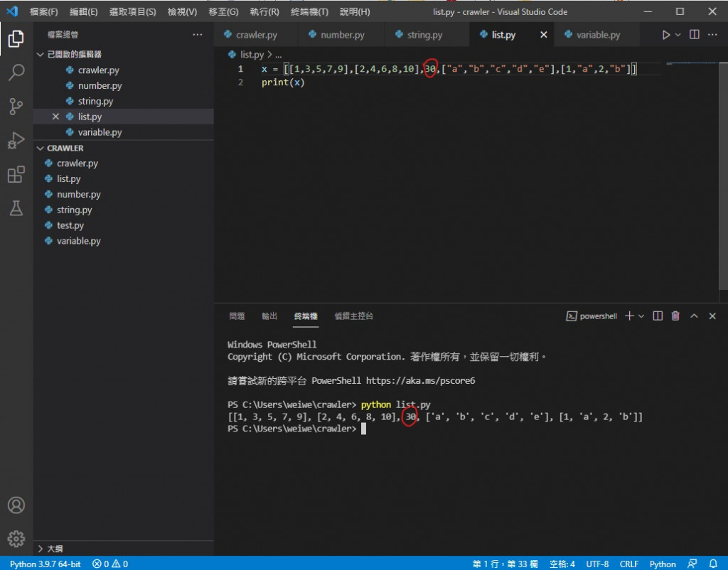Open the View (V) menu
728x570 pixels.
182,11
